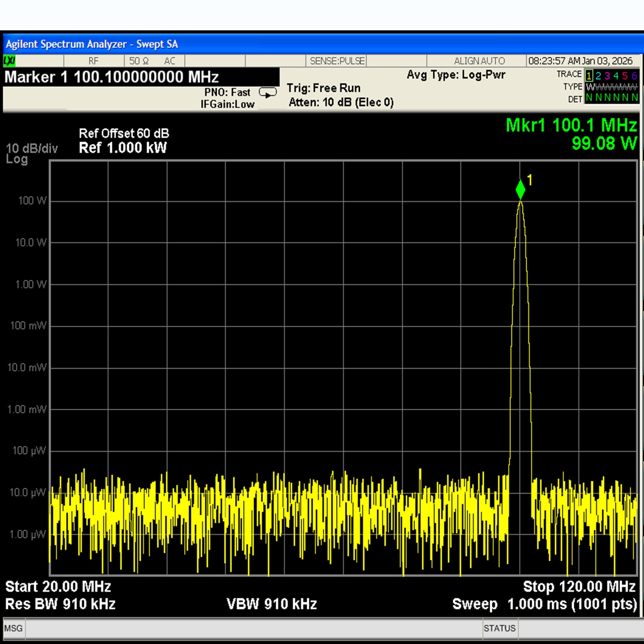This screenshot has width=644, height=644.
Task: Click the TRACE label
Action: click(569, 74)
